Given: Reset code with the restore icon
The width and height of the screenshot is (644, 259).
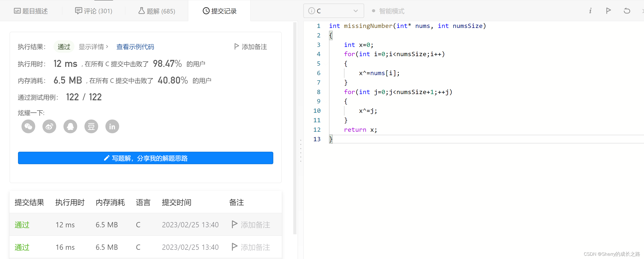Looking at the screenshot, I should click(627, 11).
